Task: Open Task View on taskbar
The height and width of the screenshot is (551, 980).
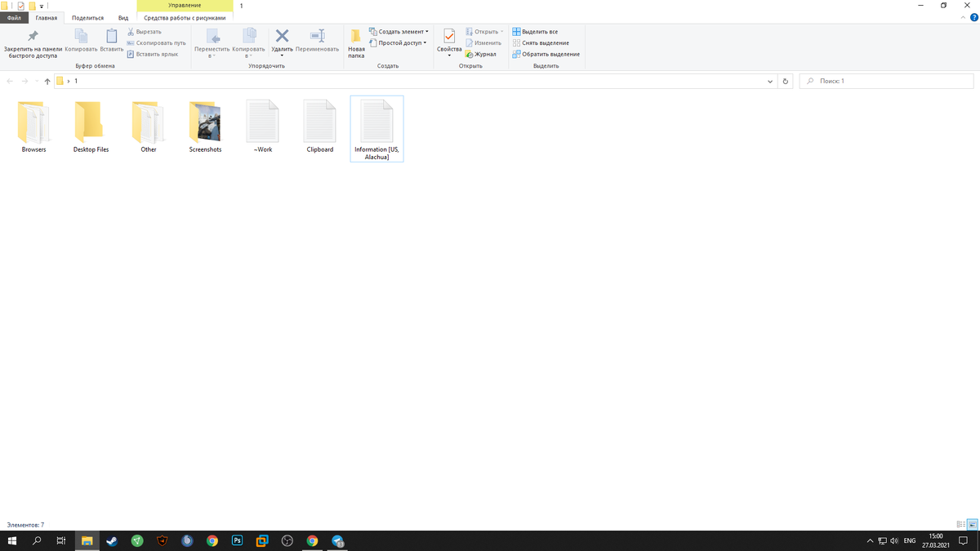Action: pos(61,540)
